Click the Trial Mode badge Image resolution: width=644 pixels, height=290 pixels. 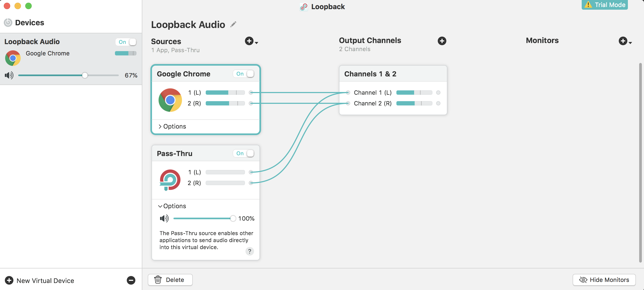pyautogui.click(x=605, y=5)
